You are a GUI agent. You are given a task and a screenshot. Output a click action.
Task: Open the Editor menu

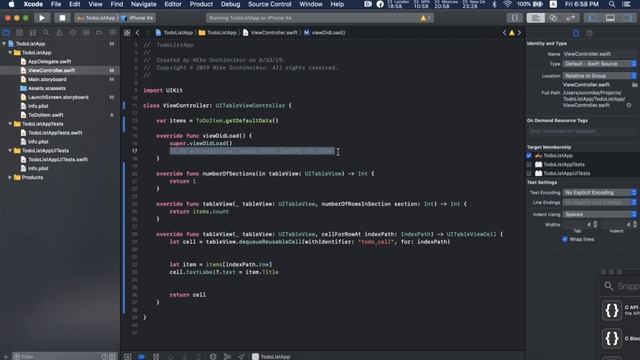coord(173,4)
